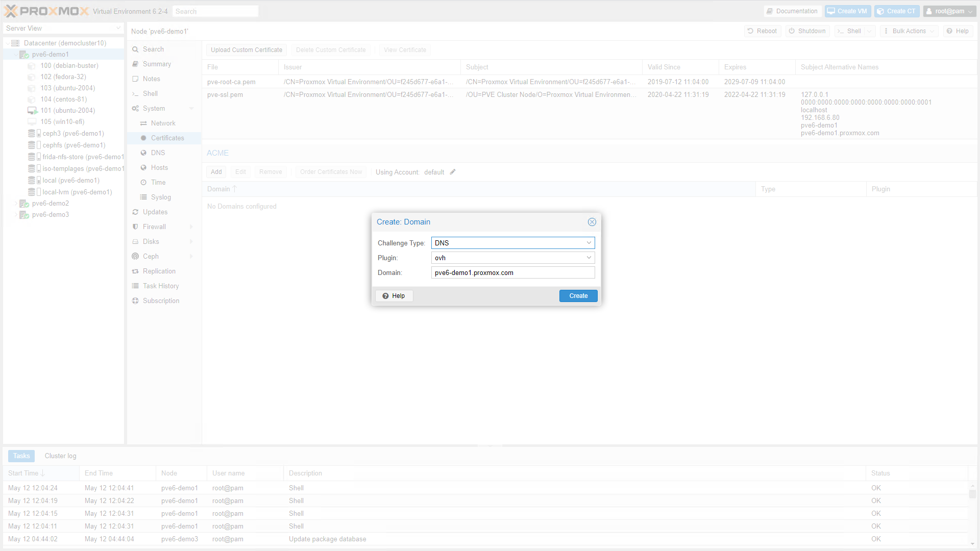
Task: Select VM 104 (centos-81)
Action: [x=64, y=99]
